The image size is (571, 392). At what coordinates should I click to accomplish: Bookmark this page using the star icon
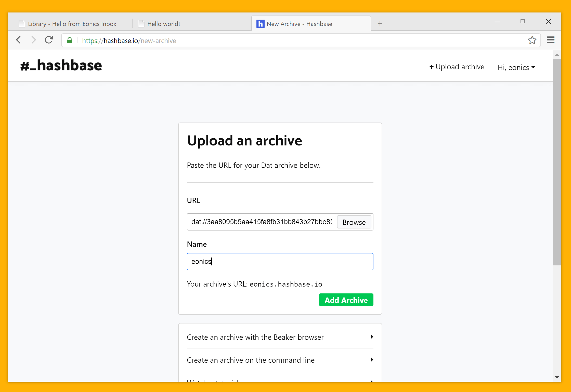click(x=532, y=40)
